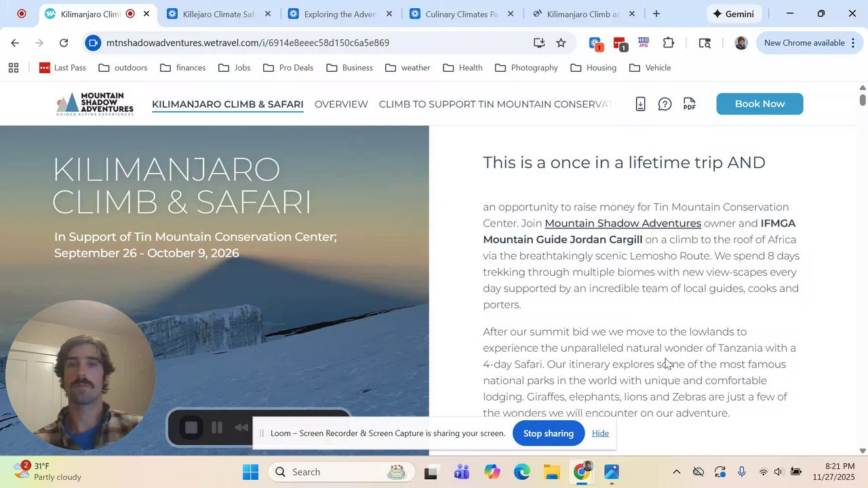This screenshot has height=488, width=868.
Task: Open the Extensions puzzle piece menu
Action: (x=669, y=43)
